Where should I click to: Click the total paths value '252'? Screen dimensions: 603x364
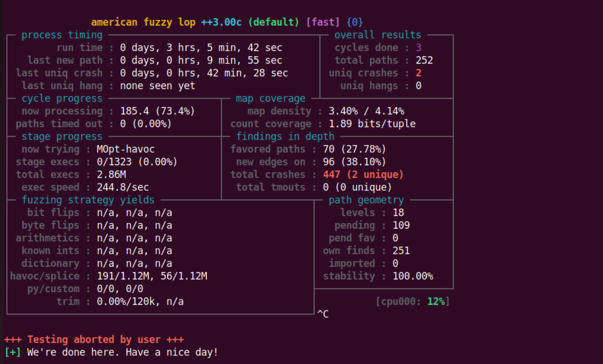[424, 61]
